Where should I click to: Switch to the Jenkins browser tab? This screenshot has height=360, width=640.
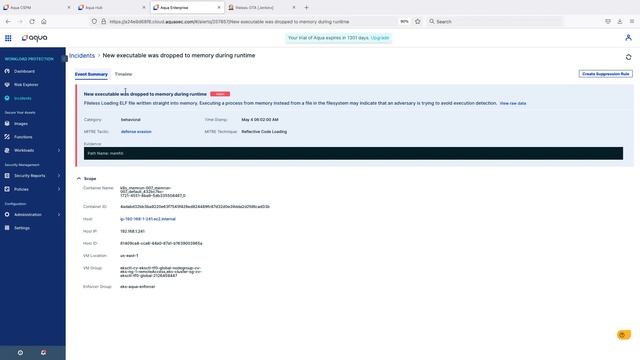pyautogui.click(x=262, y=7)
